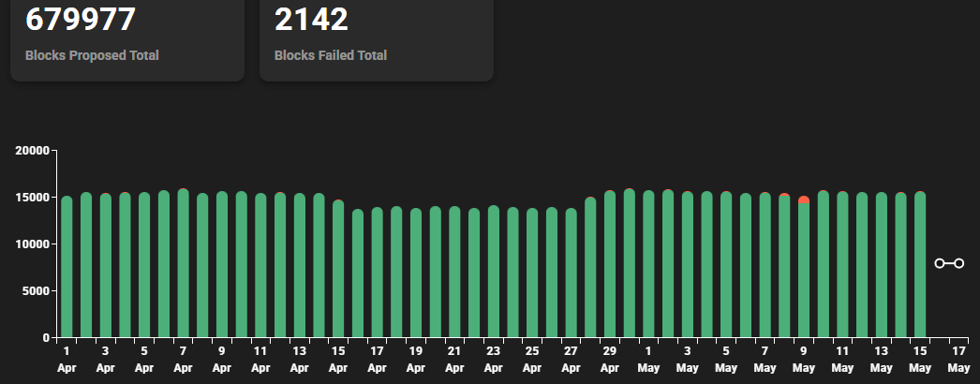Image resolution: width=980 pixels, height=384 pixels.
Task: Select the Blocks Failed Total card
Action: tap(377, 40)
